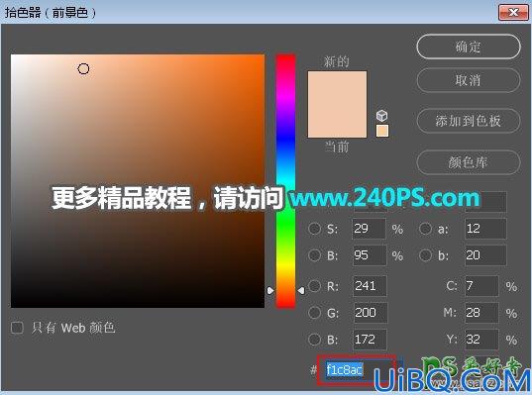Click the 确定 (OK) button
Image resolution: width=532 pixels, height=395 pixels.
469,47
